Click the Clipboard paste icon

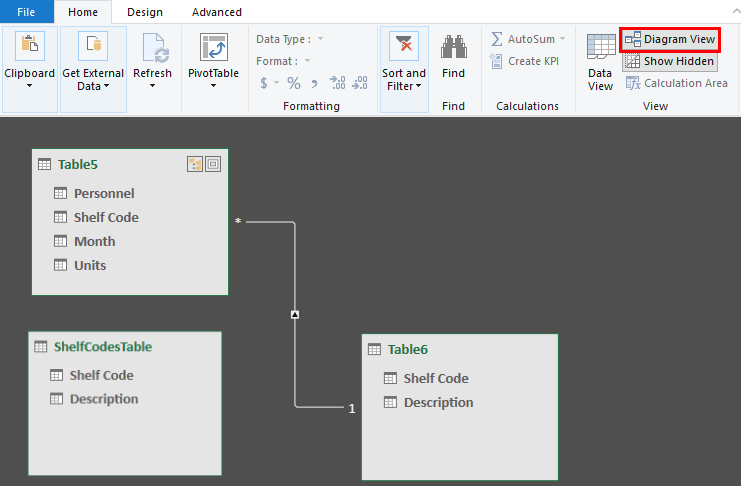[29, 47]
